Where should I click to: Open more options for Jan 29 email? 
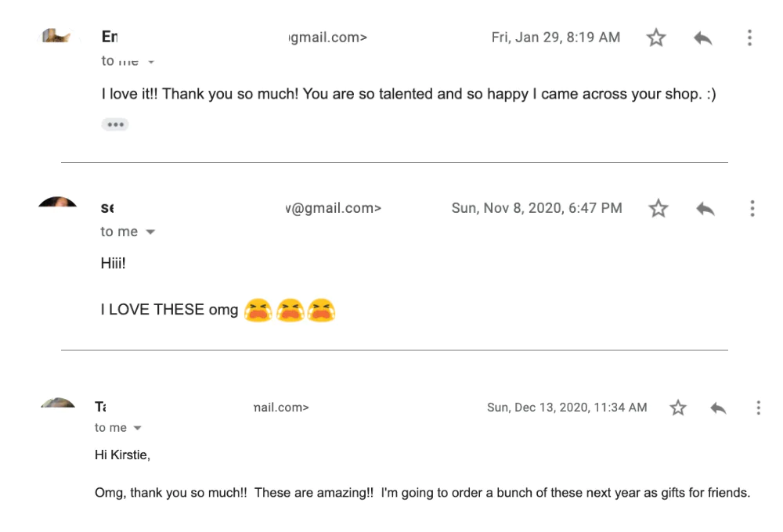click(749, 38)
